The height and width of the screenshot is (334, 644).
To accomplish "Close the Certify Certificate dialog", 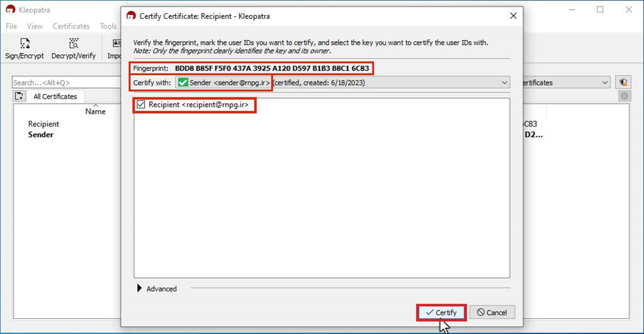I will point(513,16).
